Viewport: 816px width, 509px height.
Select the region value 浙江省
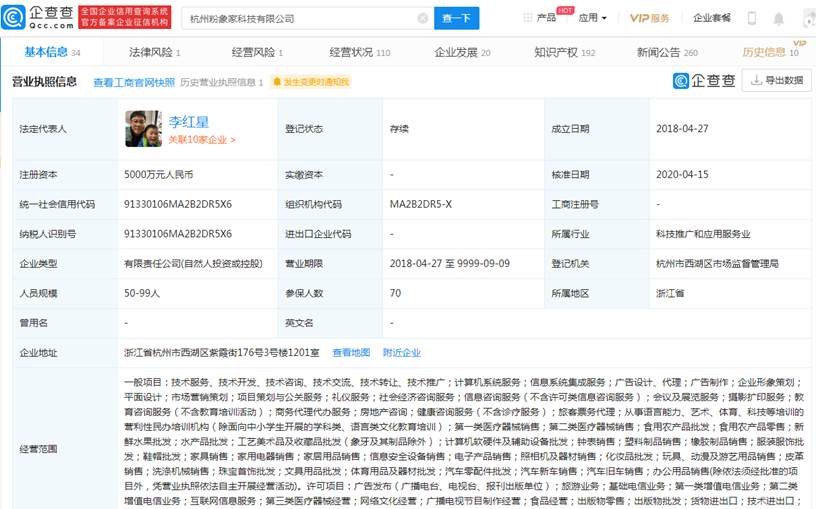tap(670, 293)
